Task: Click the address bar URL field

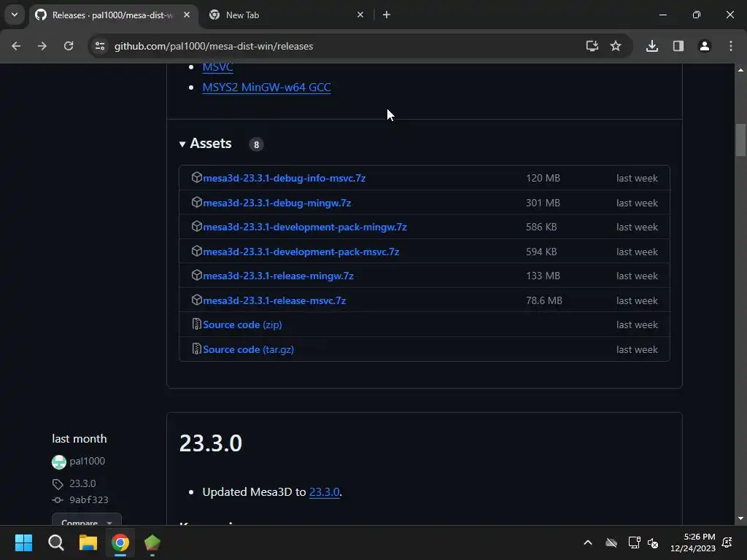Action: tap(343, 46)
